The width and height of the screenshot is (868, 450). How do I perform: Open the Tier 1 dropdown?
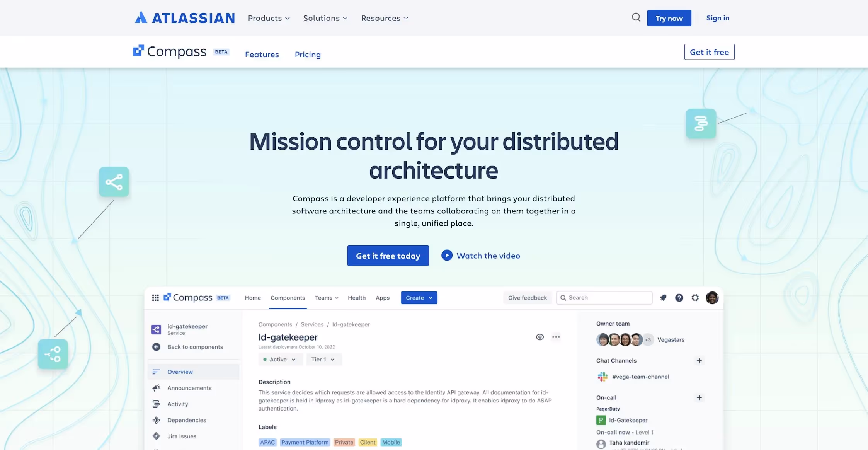(323, 360)
